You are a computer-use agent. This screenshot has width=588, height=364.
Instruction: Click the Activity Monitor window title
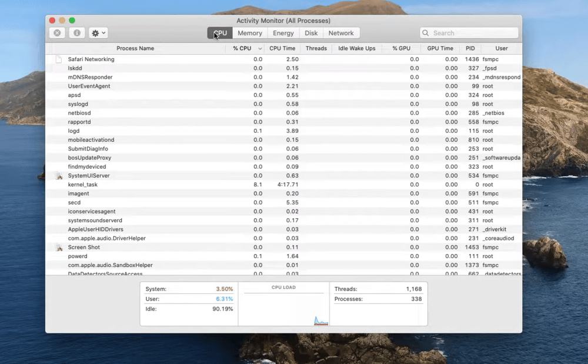283,21
